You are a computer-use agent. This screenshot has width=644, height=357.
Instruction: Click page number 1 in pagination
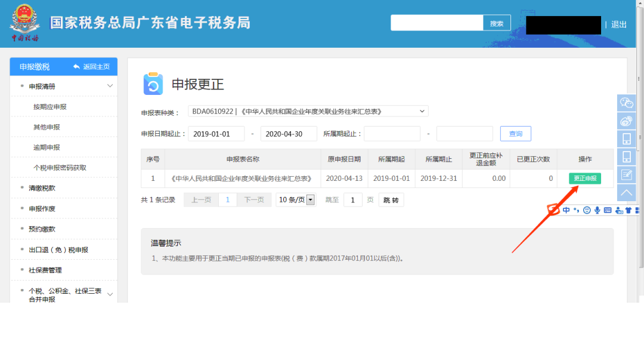228,200
